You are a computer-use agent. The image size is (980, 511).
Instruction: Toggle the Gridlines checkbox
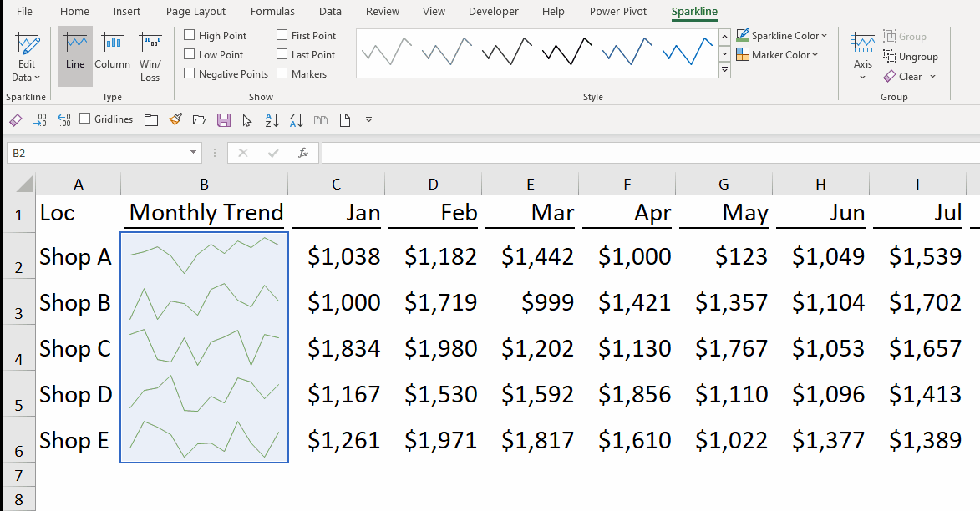tap(85, 119)
